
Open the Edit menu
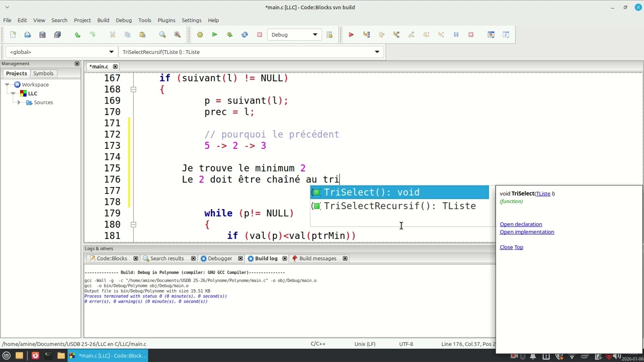[22, 20]
